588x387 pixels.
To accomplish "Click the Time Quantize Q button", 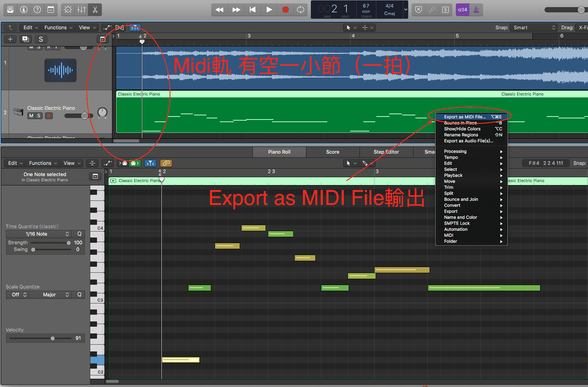I will 79,234.
